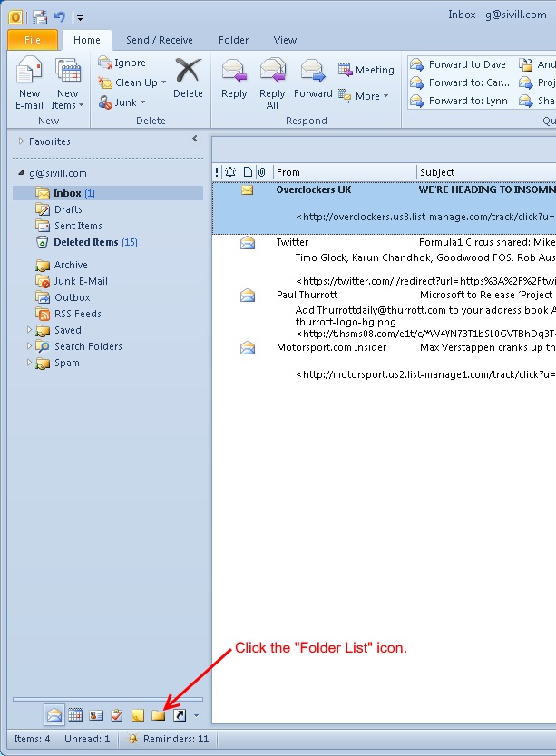Image resolution: width=556 pixels, height=756 pixels.
Task: Switch to Calendar view
Action: tap(75, 715)
